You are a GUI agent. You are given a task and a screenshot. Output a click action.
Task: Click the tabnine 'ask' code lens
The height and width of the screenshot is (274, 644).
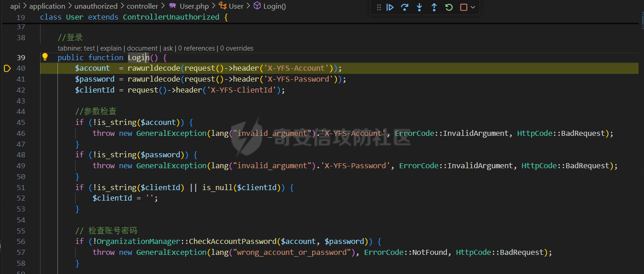pyautogui.click(x=168, y=48)
